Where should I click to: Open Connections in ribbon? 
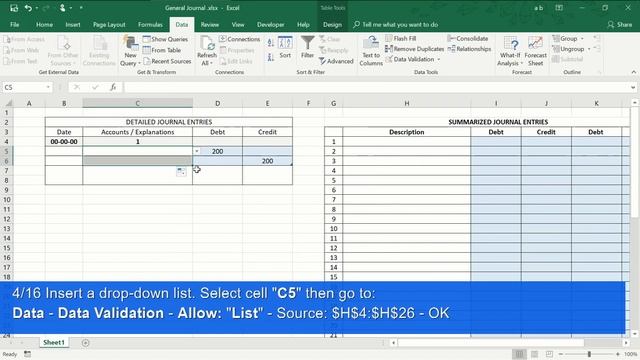240,39
